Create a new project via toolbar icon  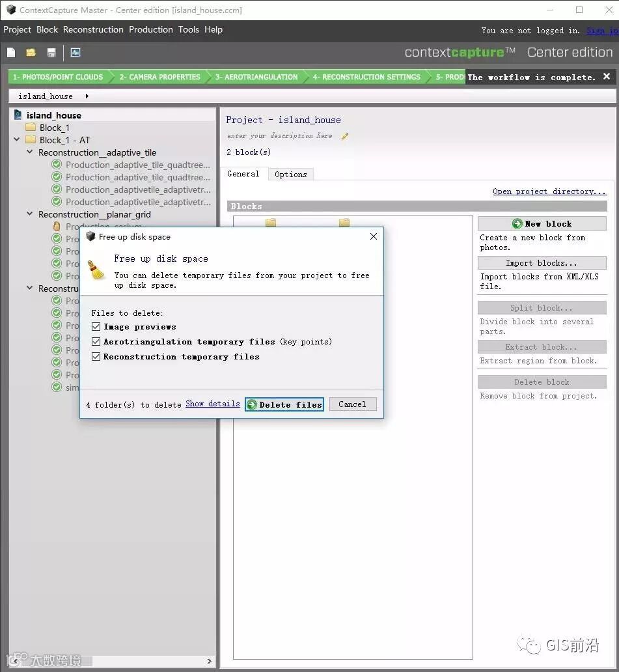[11, 53]
